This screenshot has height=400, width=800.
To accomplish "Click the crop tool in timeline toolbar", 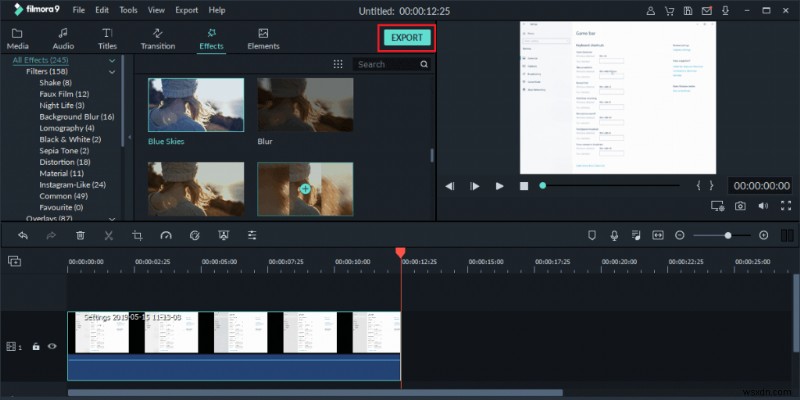I will click(x=136, y=235).
